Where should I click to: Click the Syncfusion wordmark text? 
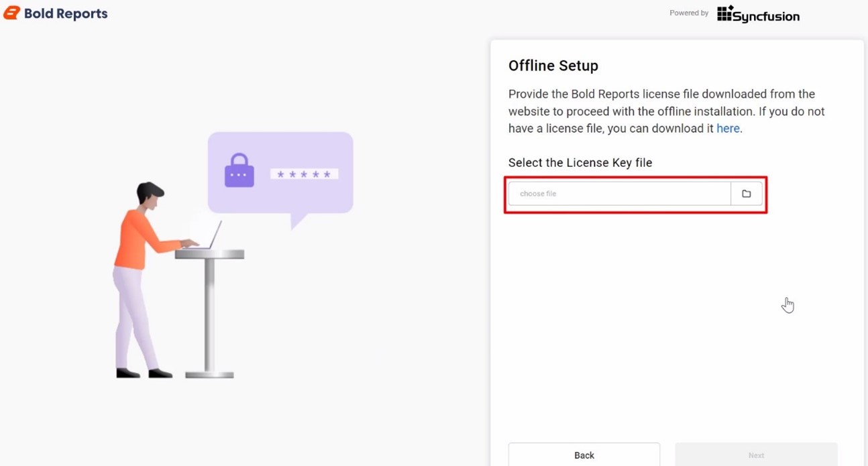coord(766,16)
